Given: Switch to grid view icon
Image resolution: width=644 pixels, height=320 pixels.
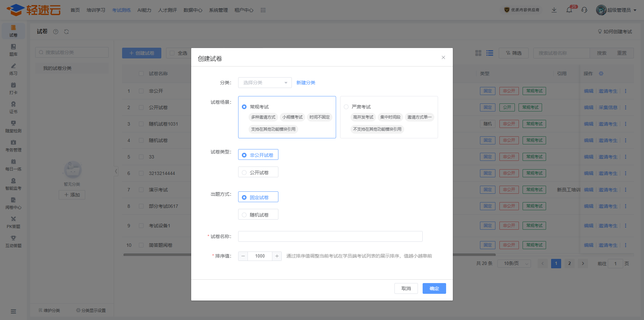Looking at the screenshot, I should tap(478, 53).
